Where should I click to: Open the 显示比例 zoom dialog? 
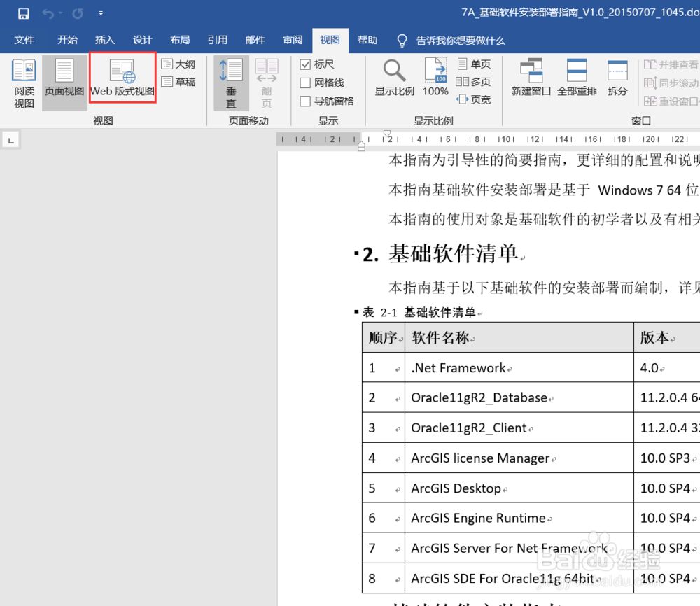coord(395,78)
